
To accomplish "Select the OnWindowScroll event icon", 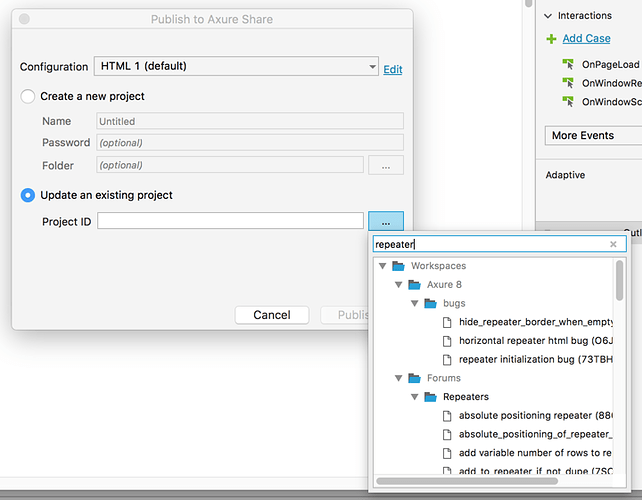I will point(568,102).
